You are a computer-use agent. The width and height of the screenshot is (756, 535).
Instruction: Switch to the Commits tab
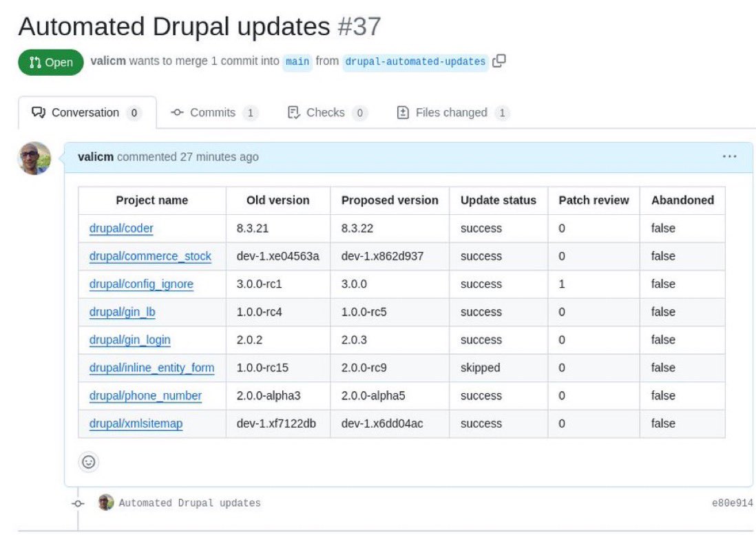[214, 113]
